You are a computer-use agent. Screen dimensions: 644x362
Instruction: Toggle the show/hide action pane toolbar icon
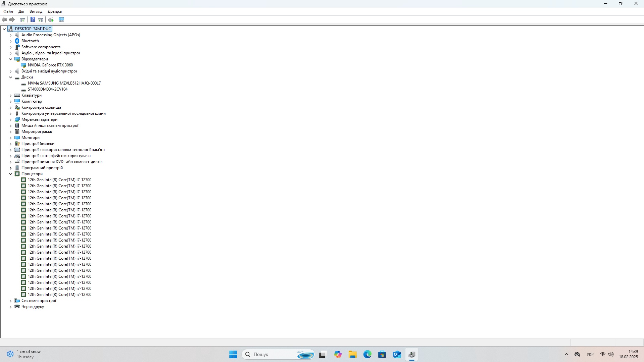(41, 20)
